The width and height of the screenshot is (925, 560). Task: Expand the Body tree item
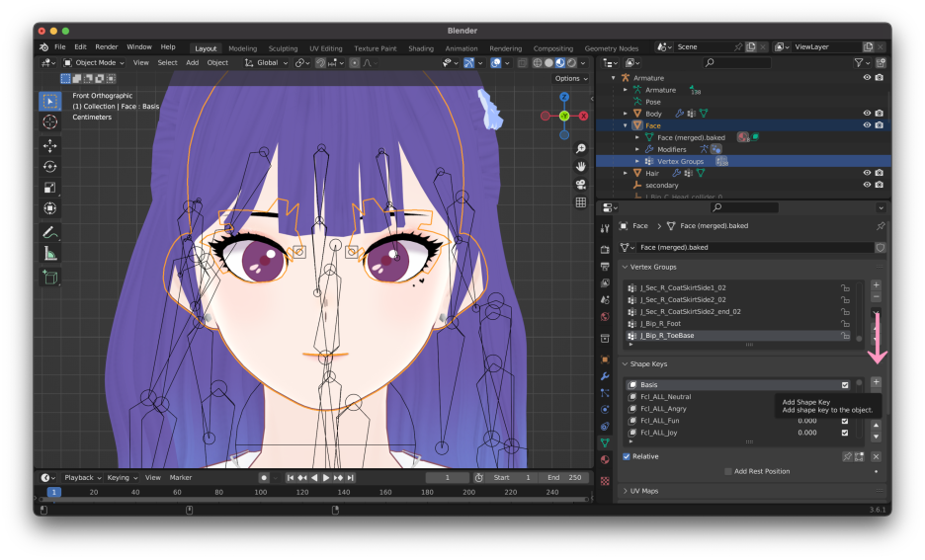[x=626, y=114]
